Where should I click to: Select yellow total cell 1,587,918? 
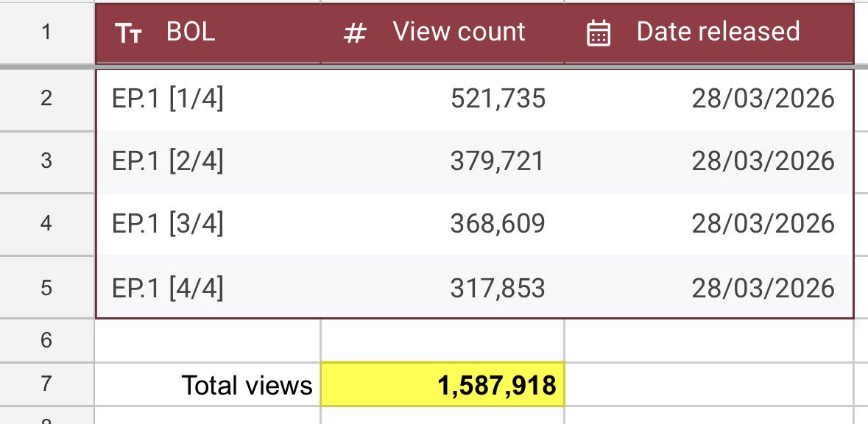(x=442, y=385)
